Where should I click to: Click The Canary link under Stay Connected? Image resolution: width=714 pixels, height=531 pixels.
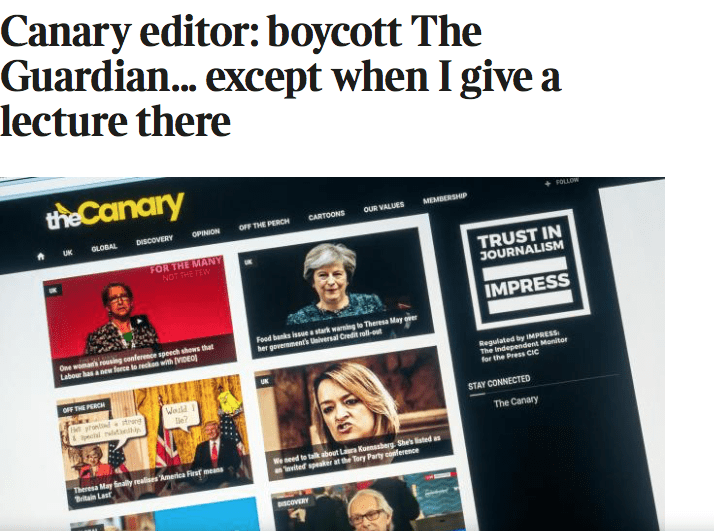point(516,401)
